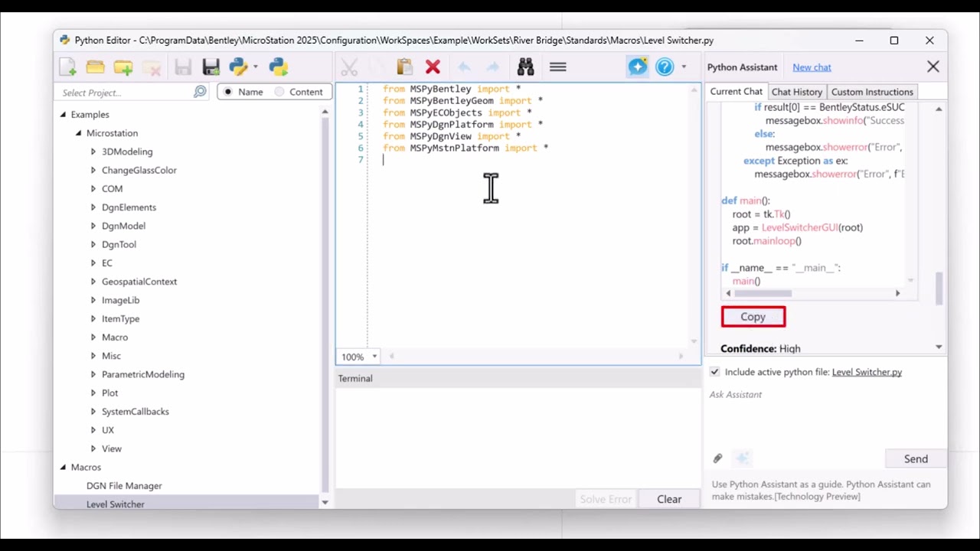This screenshot has width=980, height=551.
Task: Open dropdown next to Python pencil icon
Action: click(256, 67)
